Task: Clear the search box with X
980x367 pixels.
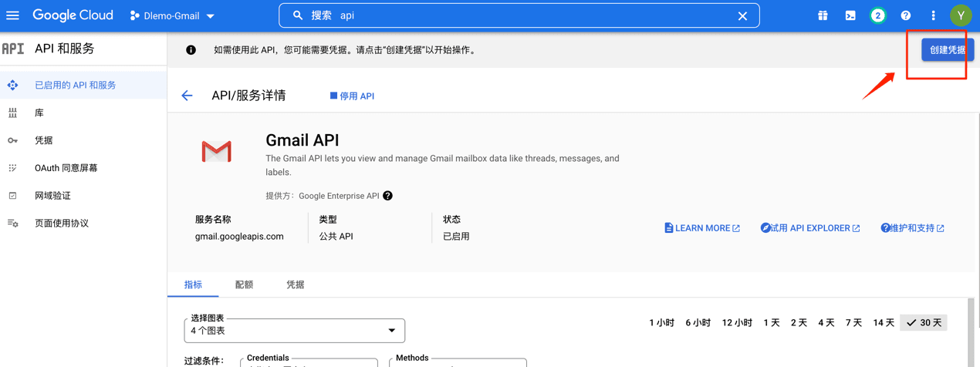Action: pyautogui.click(x=742, y=15)
